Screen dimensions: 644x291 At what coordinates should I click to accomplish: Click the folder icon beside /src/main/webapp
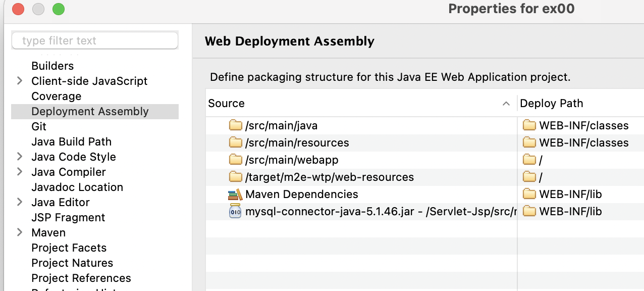pos(235,160)
